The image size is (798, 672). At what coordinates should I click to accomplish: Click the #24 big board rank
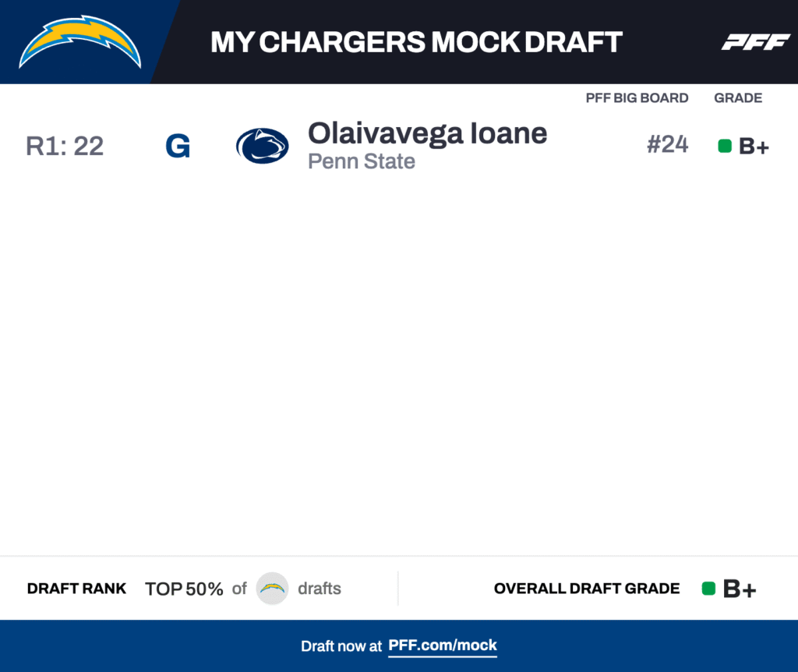point(667,145)
